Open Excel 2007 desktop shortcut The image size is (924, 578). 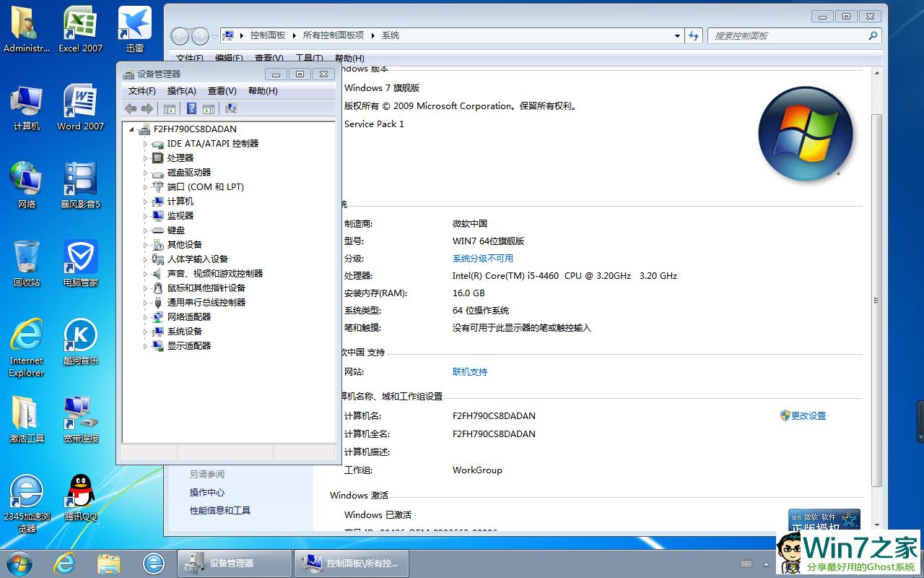tap(80, 30)
